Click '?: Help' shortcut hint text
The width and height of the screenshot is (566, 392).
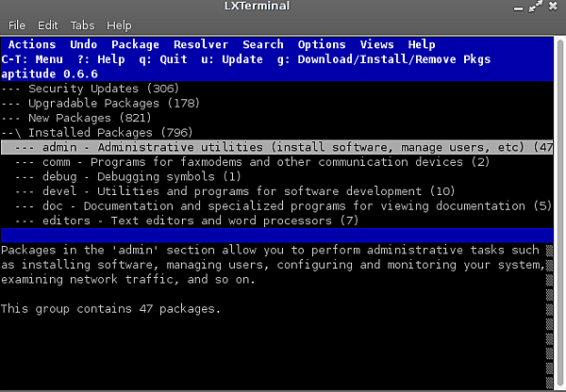pos(101,59)
